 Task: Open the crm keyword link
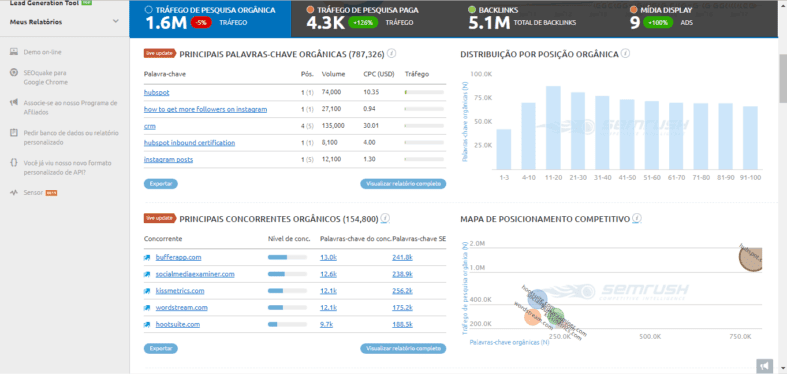point(150,127)
